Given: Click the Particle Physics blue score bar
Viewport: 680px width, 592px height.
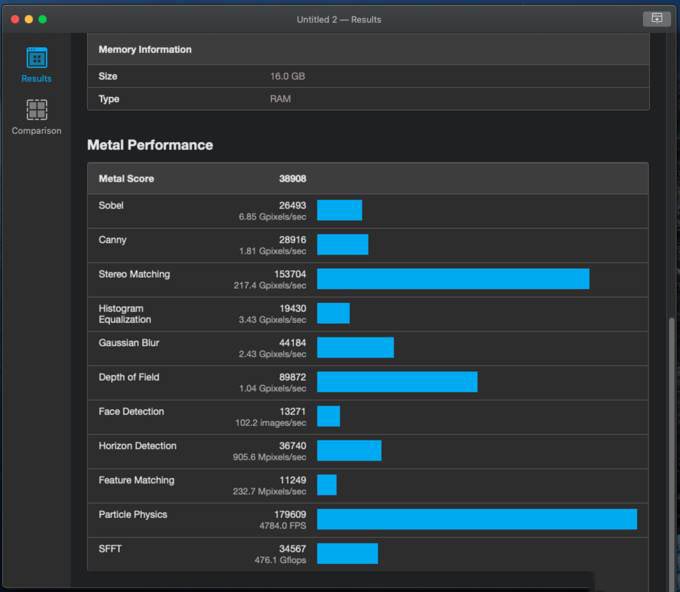Looking at the screenshot, I should pos(477,519).
